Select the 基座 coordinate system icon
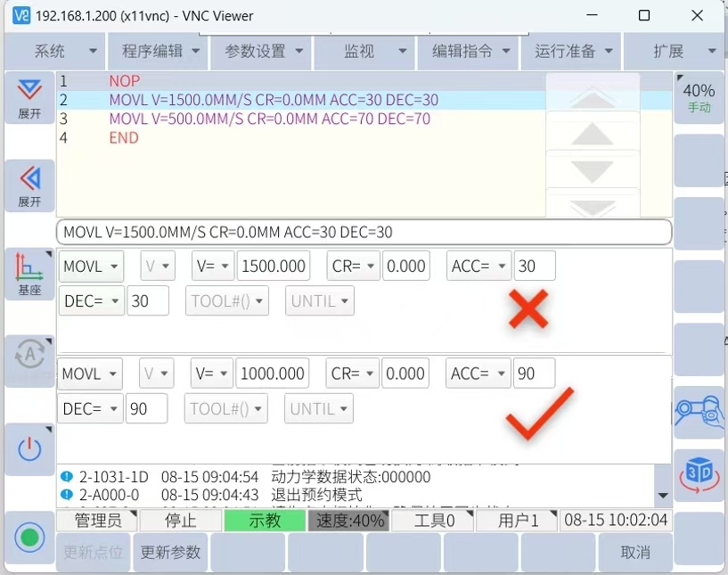Screen dimensions: 728x575 click(29, 273)
